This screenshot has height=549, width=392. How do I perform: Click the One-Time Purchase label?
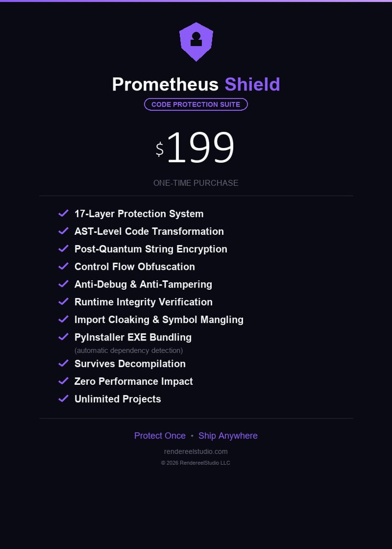(196, 183)
